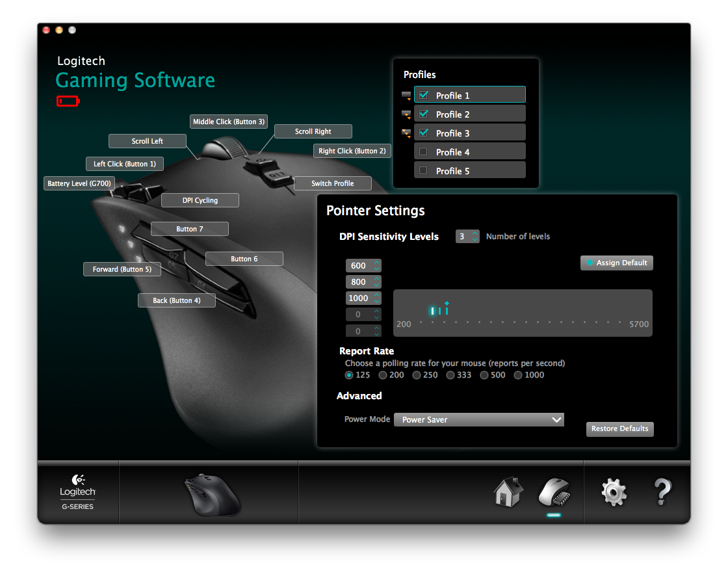Uncheck the Profile 2 checkbox
Screen dimensions: 728x576
click(423, 114)
